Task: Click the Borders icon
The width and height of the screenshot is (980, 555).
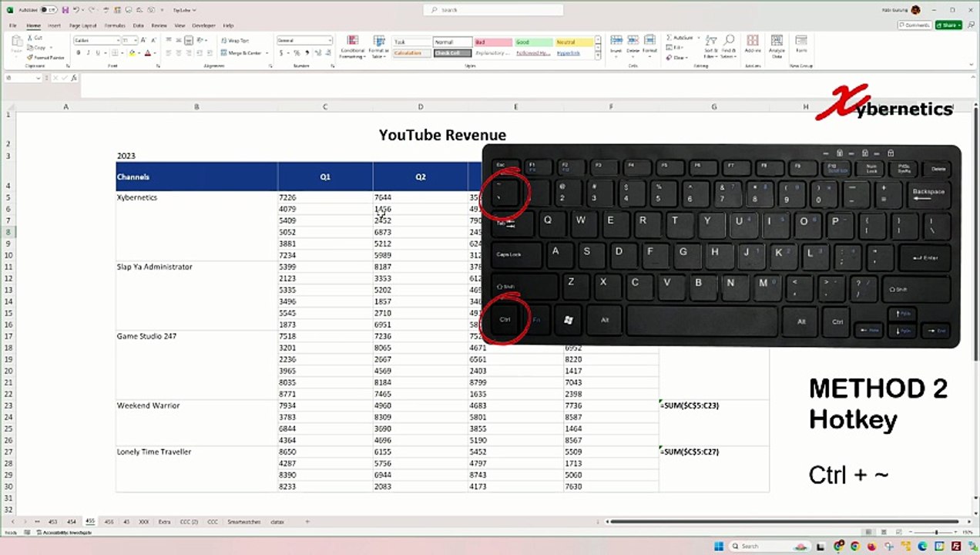Action: (116, 53)
